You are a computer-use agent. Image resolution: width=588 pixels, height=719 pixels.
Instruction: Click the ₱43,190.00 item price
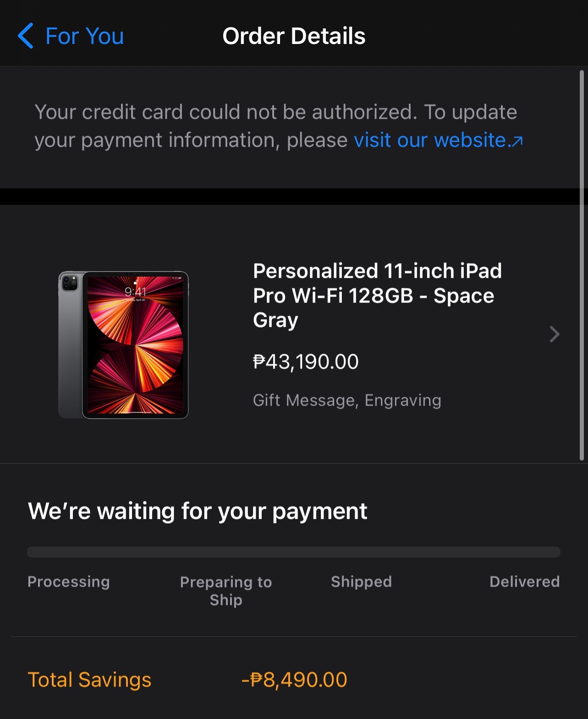pyautogui.click(x=306, y=362)
